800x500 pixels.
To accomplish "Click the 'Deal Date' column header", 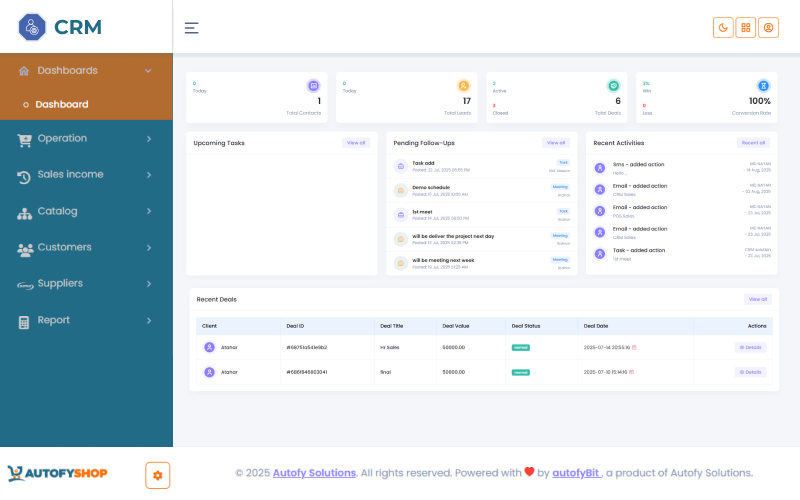I will point(596,326).
